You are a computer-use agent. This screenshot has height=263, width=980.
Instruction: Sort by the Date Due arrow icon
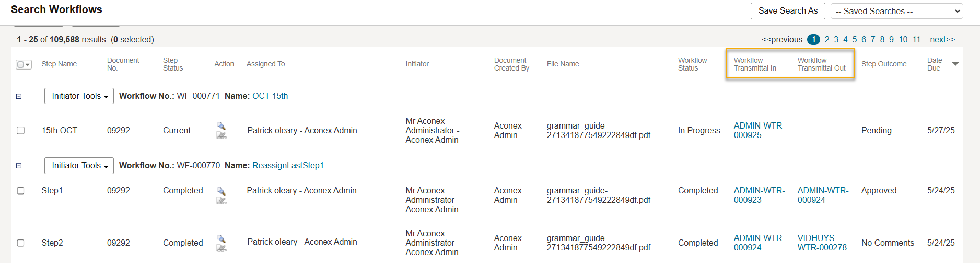955,64
